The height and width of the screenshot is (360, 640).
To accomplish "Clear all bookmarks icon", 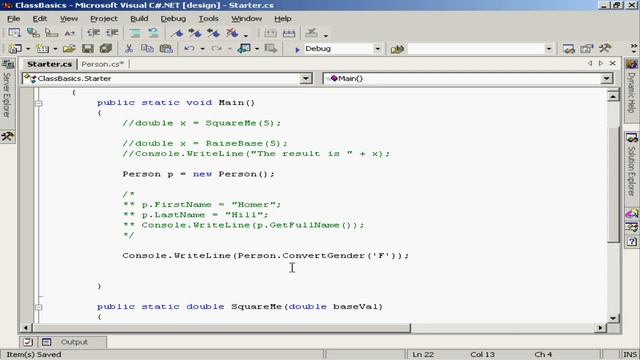I will pyautogui.click(x=232, y=33).
